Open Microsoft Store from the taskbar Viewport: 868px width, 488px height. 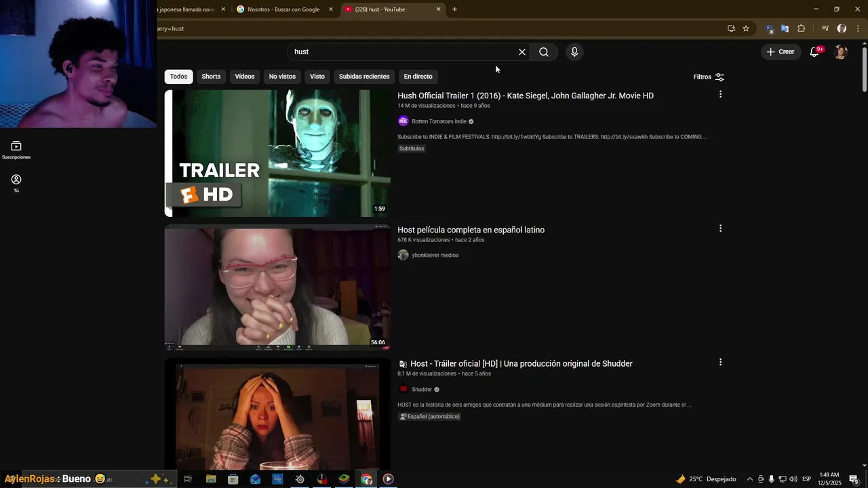coord(233,479)
